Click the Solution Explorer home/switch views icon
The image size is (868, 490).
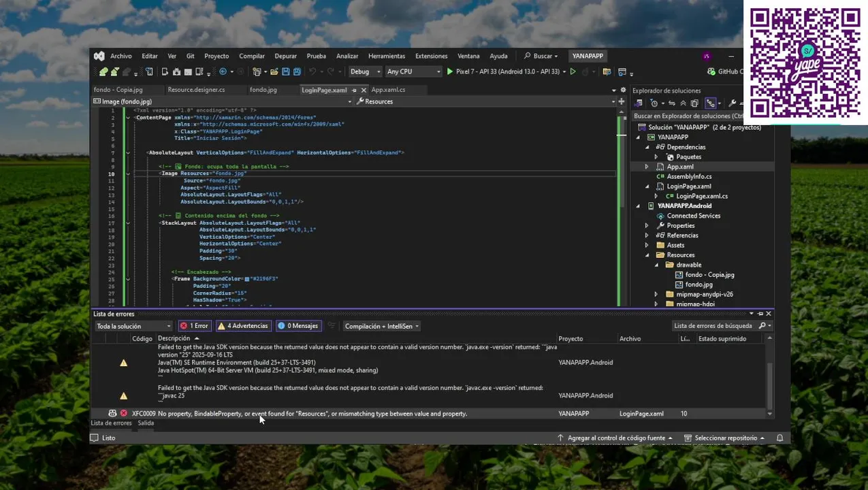pyautogui.click(x=639, y=103)
